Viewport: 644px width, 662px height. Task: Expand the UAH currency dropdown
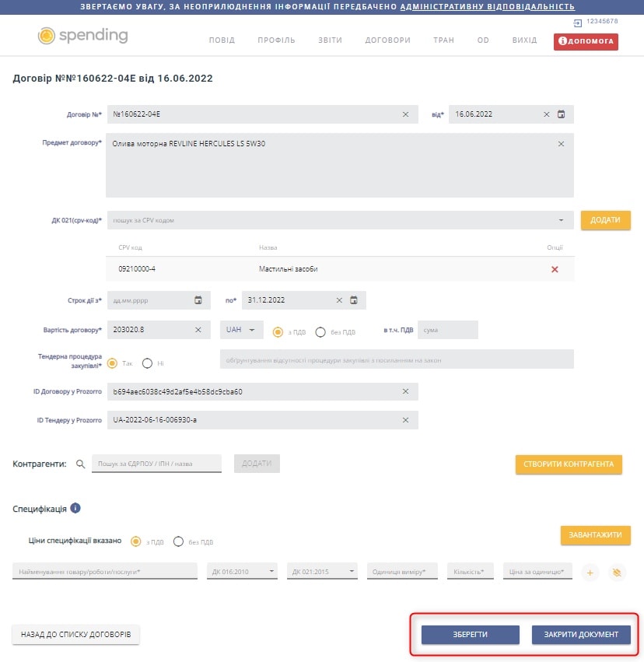(x=241, y=330)
